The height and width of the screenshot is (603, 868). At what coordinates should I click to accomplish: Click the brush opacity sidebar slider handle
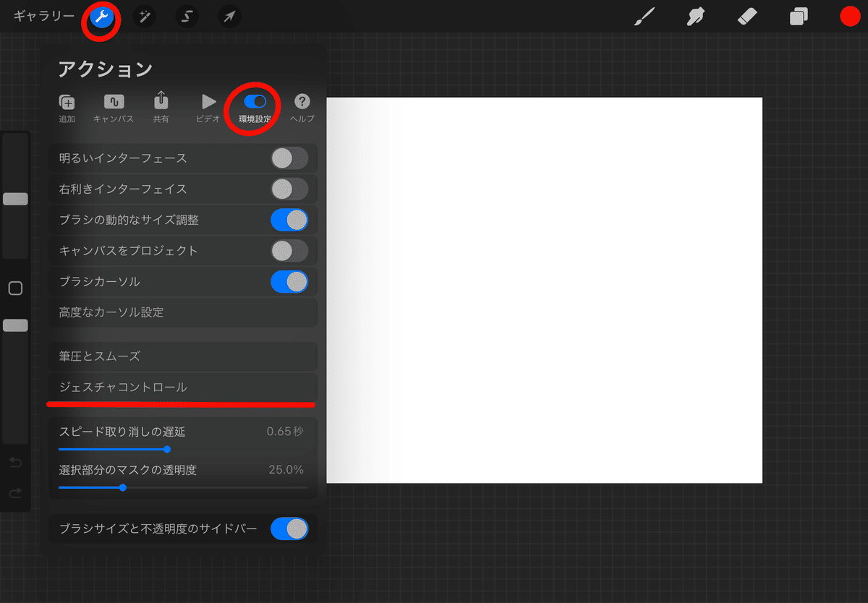[15, 326]
